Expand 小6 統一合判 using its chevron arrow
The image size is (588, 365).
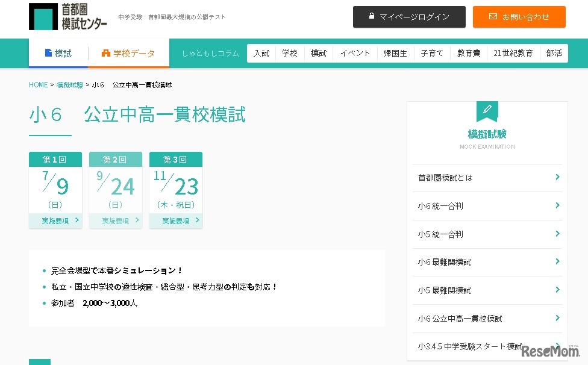[x=558, y=206]
